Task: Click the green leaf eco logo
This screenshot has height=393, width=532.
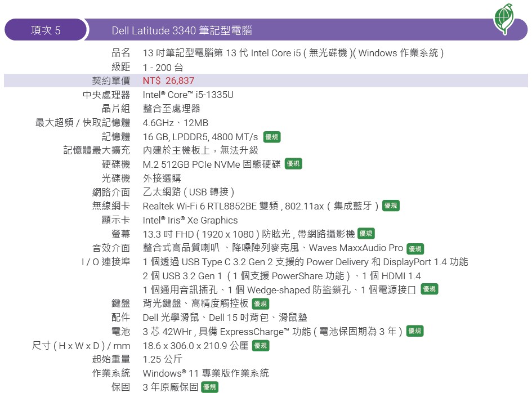Action: click(x=504, y=19)
